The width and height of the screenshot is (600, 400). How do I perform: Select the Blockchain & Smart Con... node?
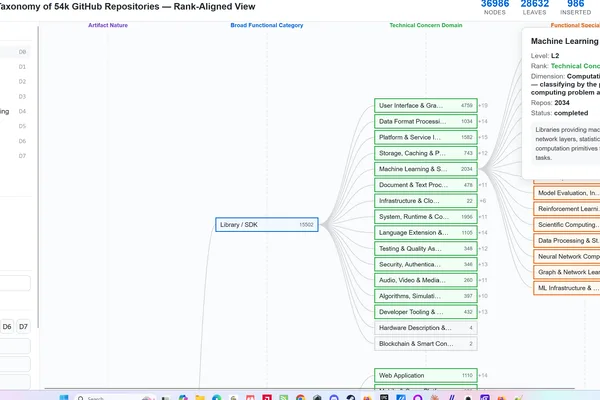426,344
